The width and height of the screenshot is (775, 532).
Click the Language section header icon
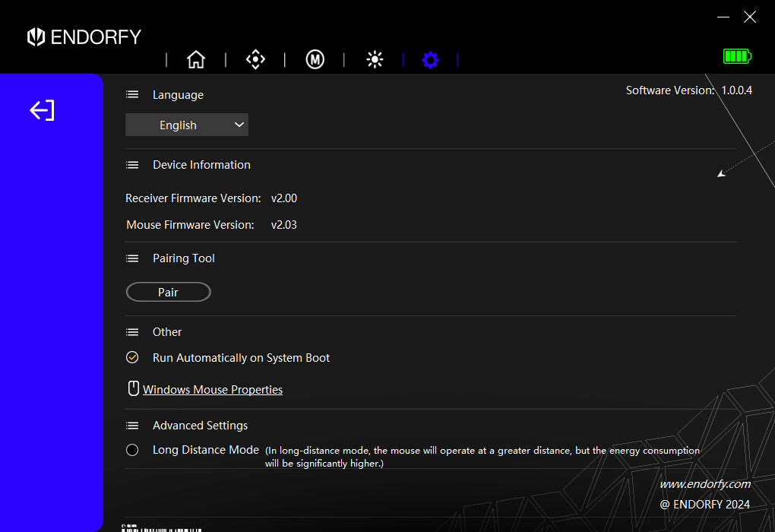[132, 94]
